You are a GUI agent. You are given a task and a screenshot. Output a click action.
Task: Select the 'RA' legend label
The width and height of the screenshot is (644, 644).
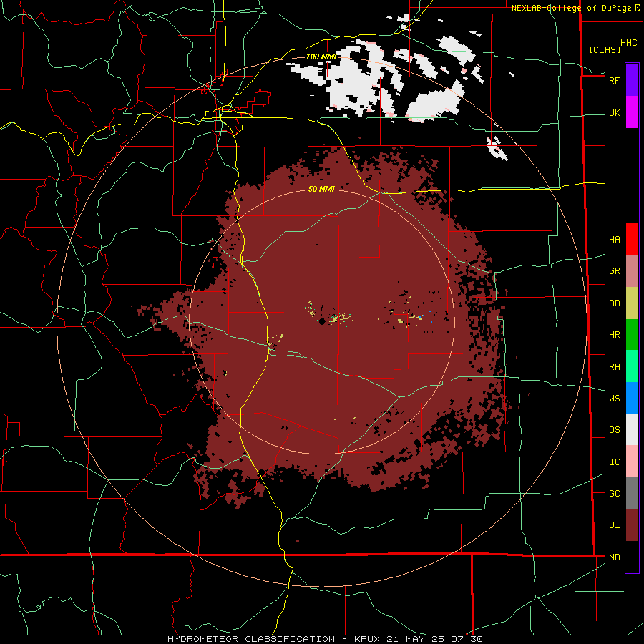[614, 366]
